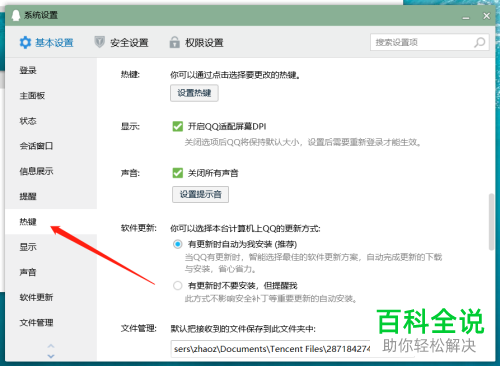Select 声音 in the sidebar
Image resolution: width=500 pixels, height=366 pixels.
point(51,272)
